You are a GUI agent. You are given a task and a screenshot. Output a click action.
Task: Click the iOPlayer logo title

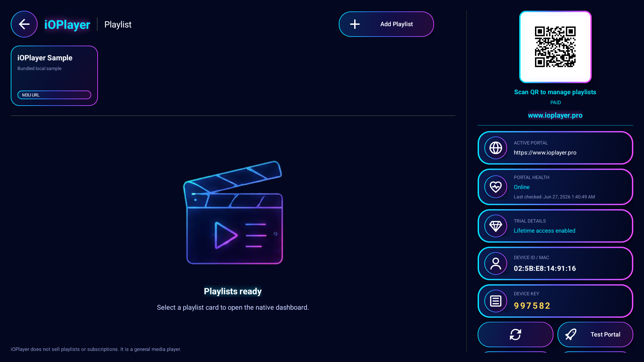click(67, 24)
